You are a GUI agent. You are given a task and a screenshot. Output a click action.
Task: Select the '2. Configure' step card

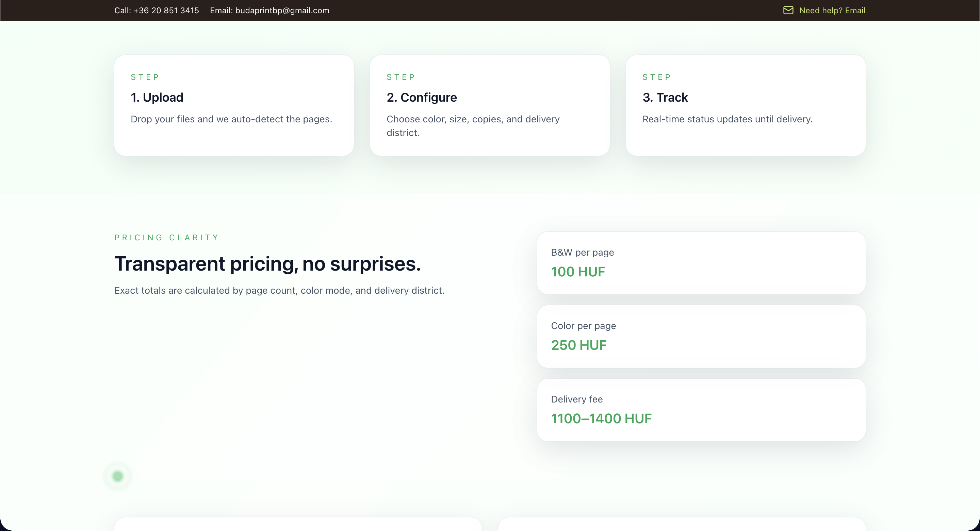pos(490,105)
